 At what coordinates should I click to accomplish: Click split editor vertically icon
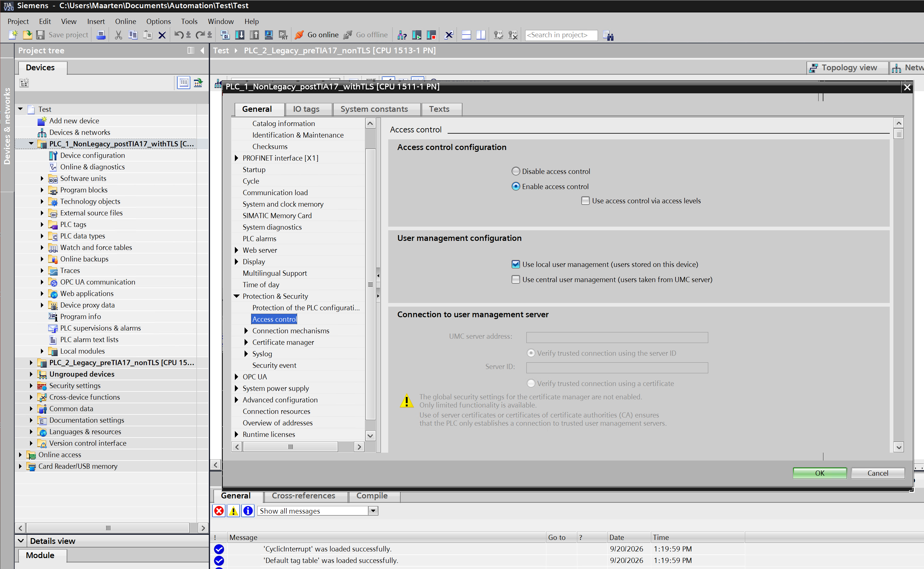pyautogui.click(x=481, y=35)
